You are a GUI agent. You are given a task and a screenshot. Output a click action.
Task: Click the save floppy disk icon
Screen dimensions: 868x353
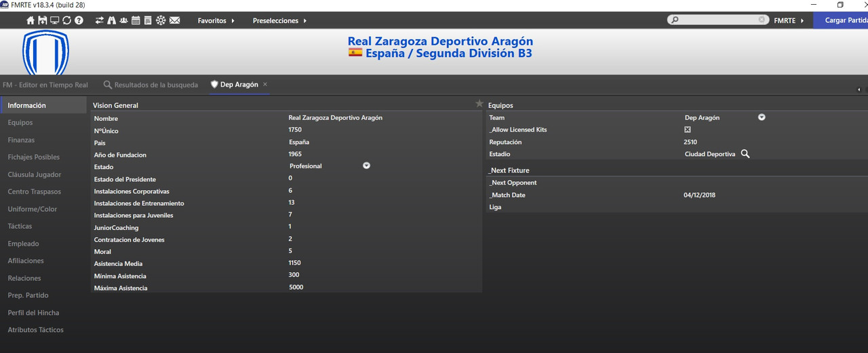pyautogui.click(x=43, y=20)
